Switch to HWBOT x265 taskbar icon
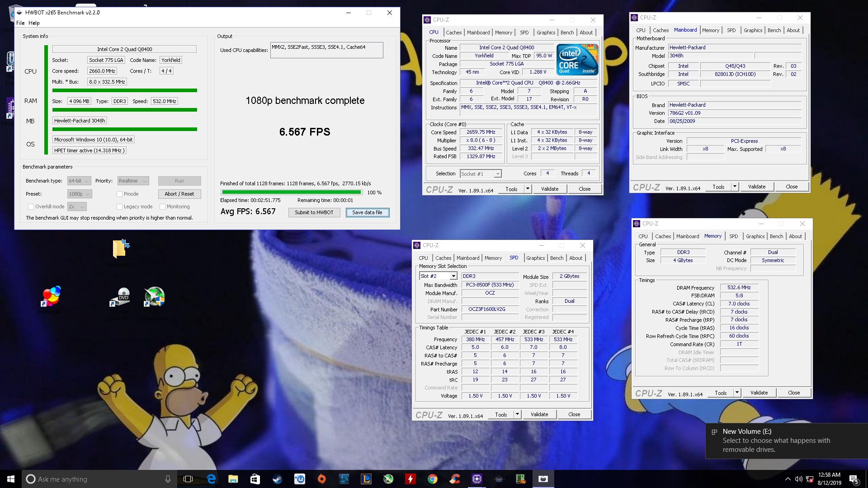 [543, 479]
